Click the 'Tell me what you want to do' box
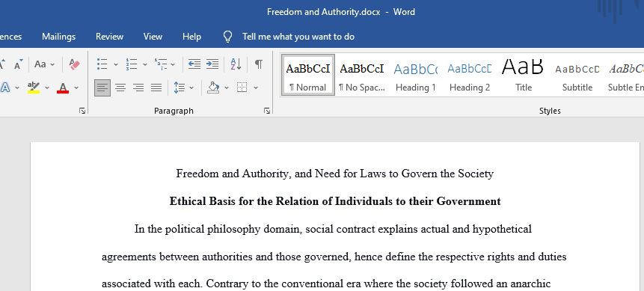This screenshot has height=291, width=644. (298, 37)
